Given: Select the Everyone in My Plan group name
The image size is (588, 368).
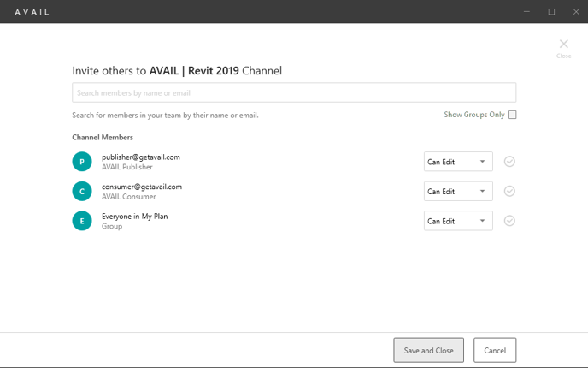Looking at the screenshot, I should click(x=135, y=217).
